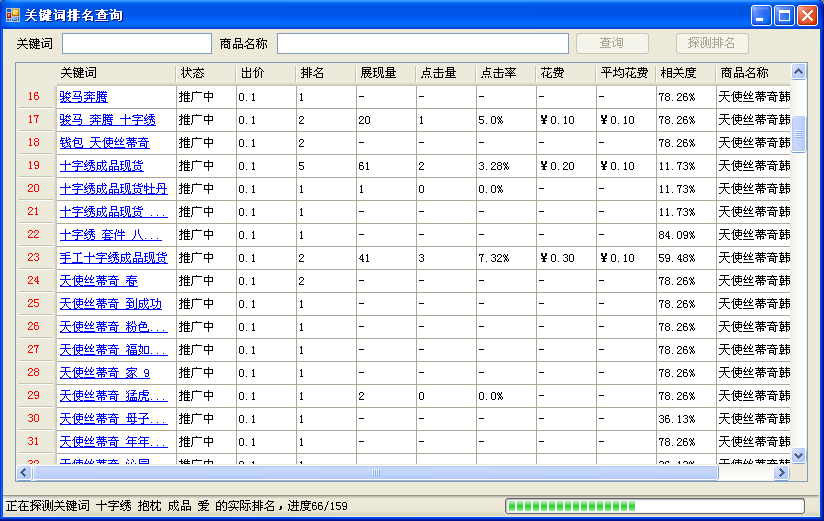Click the application icon in the title bar

pyautogui.click(x=13, y=15)
